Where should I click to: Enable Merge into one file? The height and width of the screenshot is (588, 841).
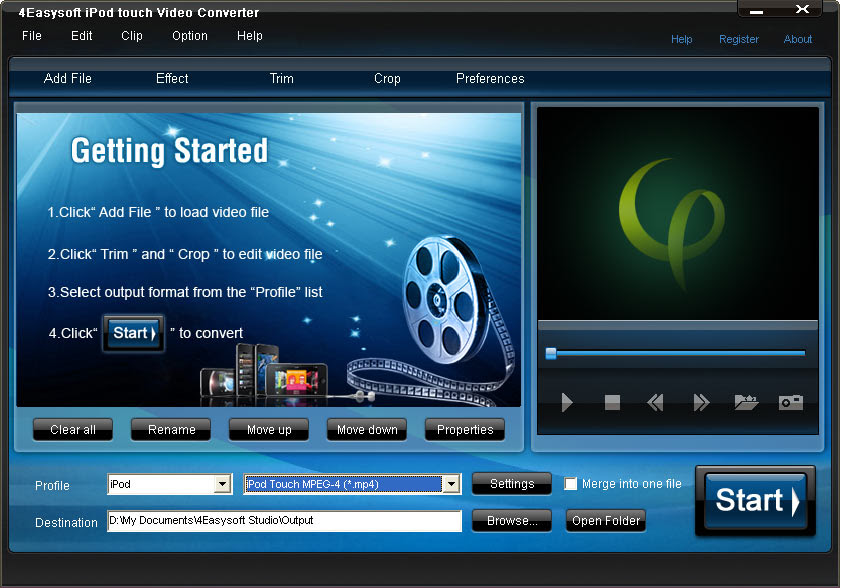(x=571, y=483)
